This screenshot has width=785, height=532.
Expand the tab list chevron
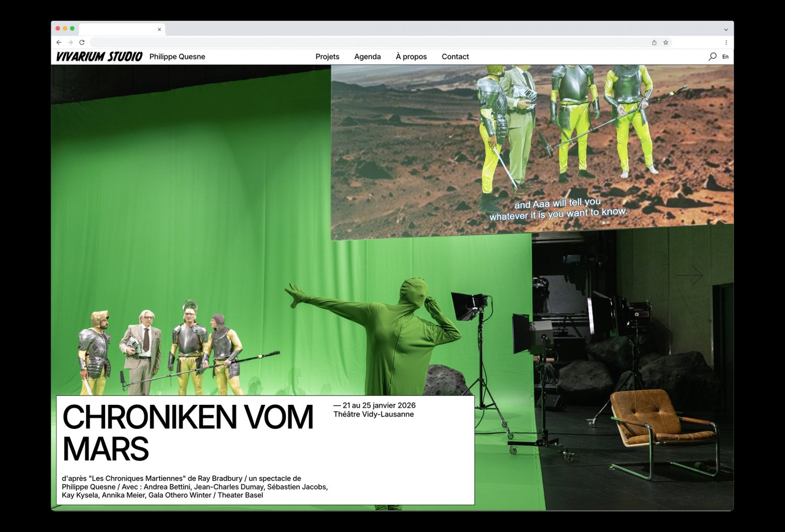pyautogui.click(x=726, y=29)
